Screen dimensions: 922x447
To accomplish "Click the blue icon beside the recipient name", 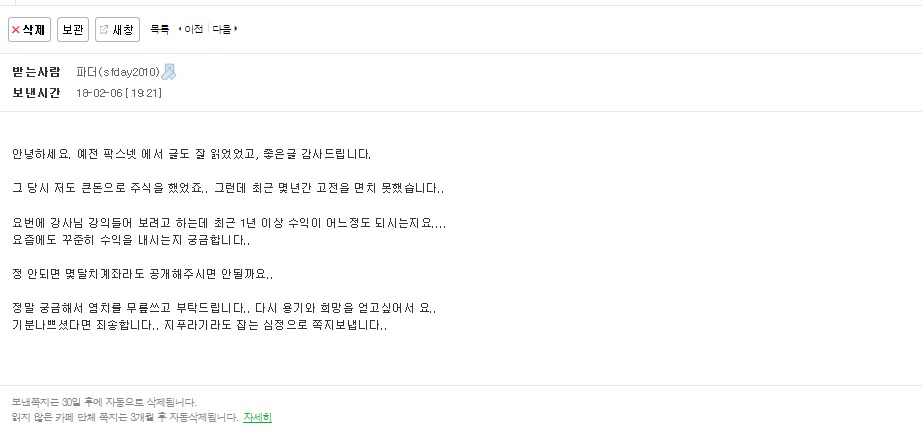I will coord(169,72).
